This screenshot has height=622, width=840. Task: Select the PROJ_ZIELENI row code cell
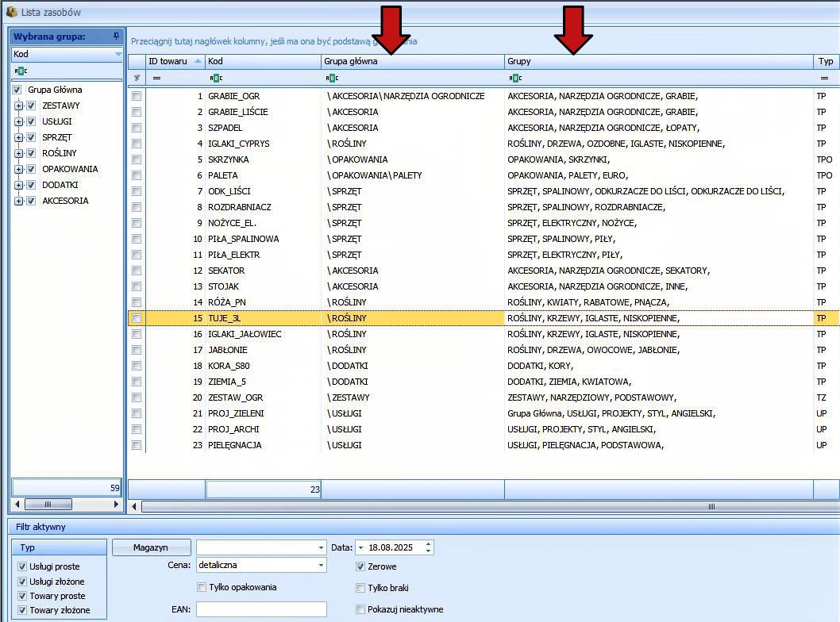(x=263, y=413)
